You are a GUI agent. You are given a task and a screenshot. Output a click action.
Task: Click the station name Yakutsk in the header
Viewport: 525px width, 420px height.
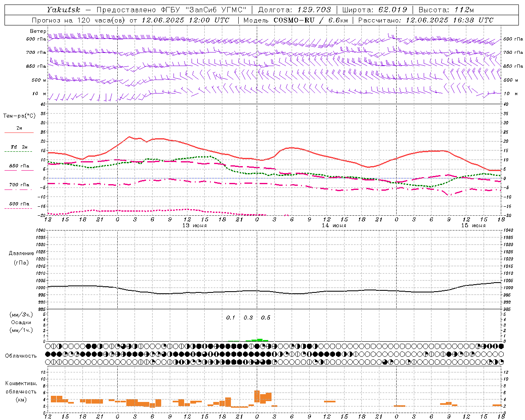tap(63, 10)
